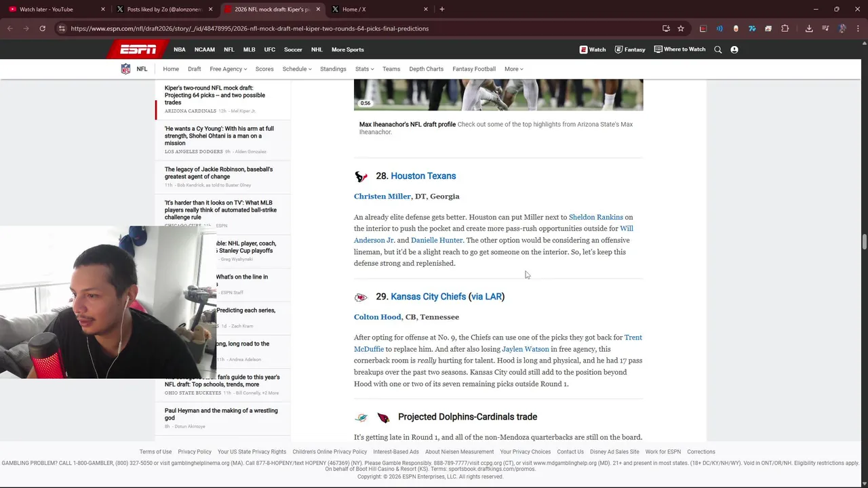Click the Watch button in ESPN header
Image resolution: width=868 pixels, height=488 pixels.
point(593,49)
